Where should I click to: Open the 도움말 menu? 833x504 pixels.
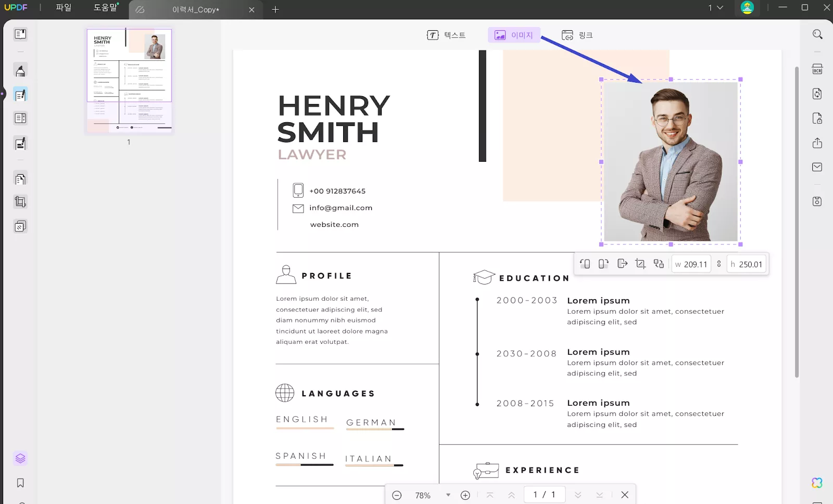click(106, 8)
